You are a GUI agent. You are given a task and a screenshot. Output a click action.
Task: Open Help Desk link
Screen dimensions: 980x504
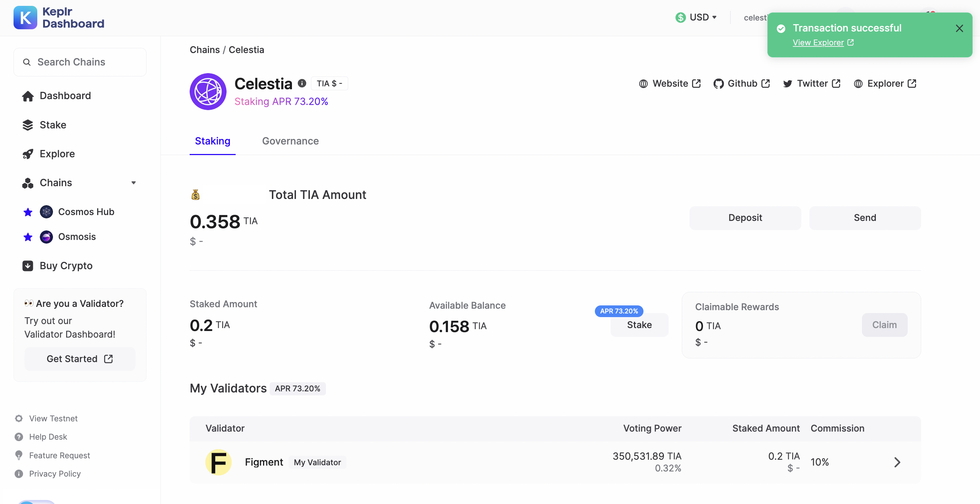point(48,437)
